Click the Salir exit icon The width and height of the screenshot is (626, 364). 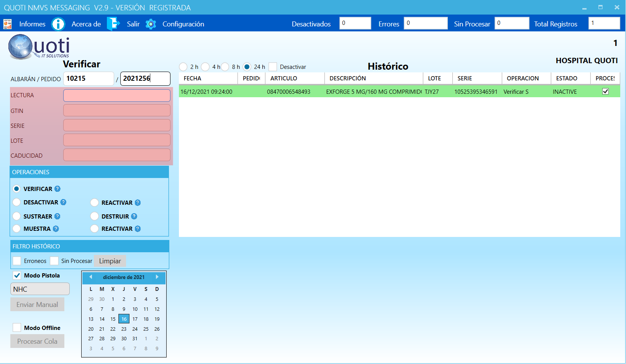pos(113,24)
